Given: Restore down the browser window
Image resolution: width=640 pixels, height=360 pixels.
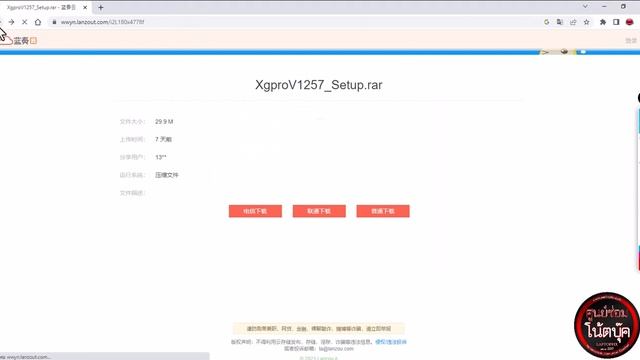Looking at the screenshot, I should point(623,7).
